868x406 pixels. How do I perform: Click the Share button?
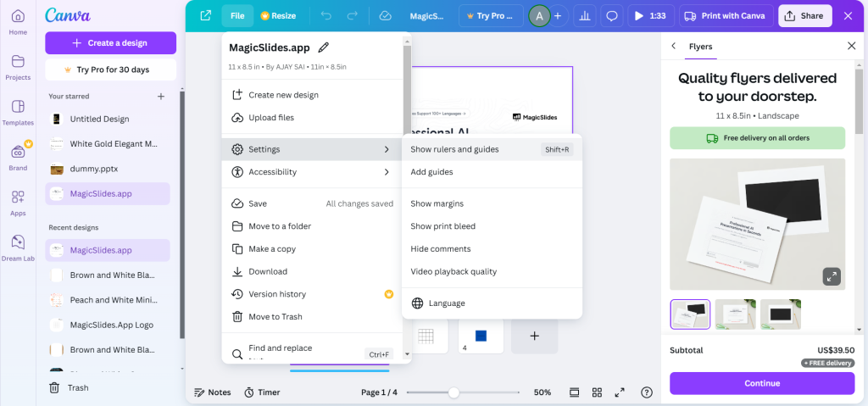coord(805,16)
